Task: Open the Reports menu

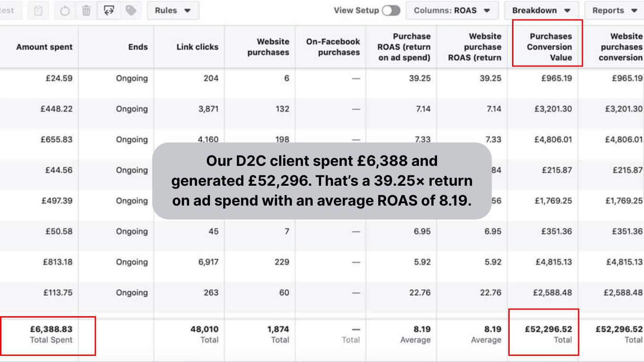Action: pyautogui.click(x=615, y=10)
